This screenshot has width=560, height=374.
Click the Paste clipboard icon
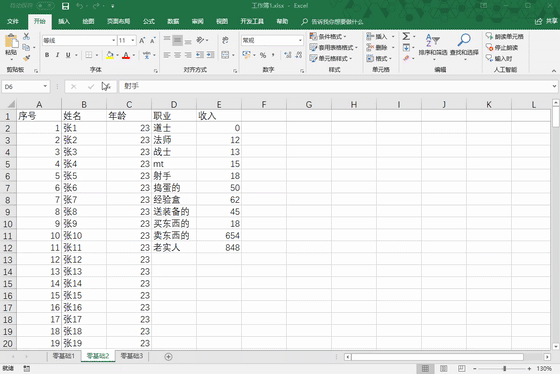coord(11,41)
